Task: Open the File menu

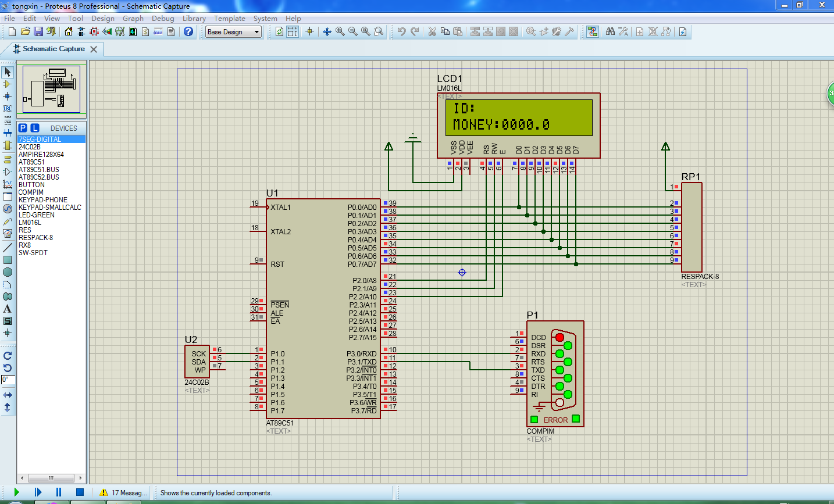Action: (x=10, y=18)
